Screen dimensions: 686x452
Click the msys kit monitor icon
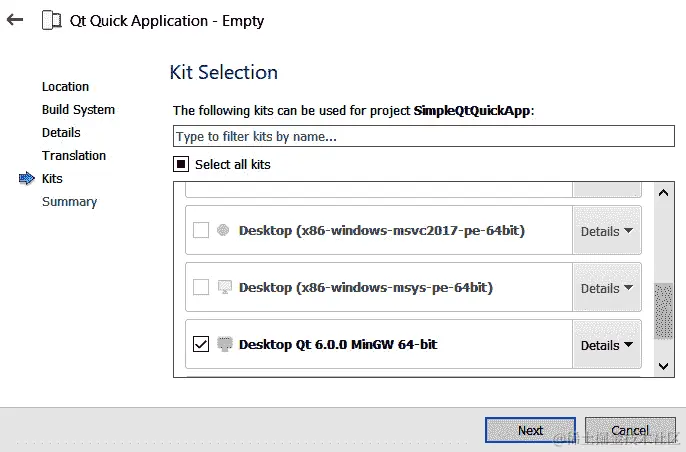coord(225,287)
